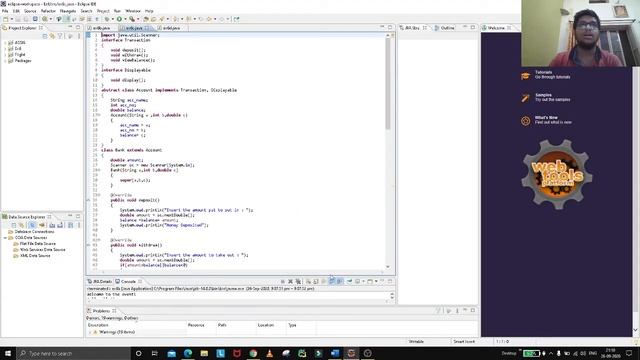The height and width of the screenshot is (360, 640).
Task: Click the Clear Console icon
Action: (308, 282)
